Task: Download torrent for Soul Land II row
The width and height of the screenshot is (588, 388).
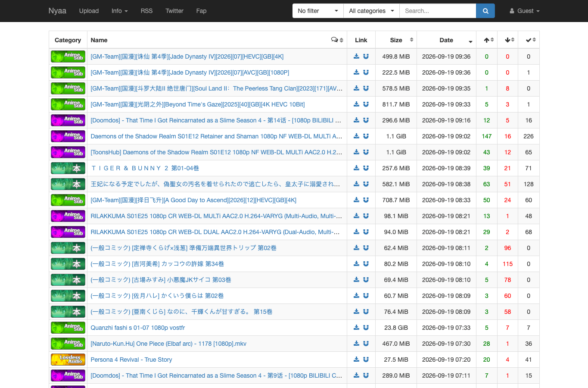Action: (x=356, y=88)
